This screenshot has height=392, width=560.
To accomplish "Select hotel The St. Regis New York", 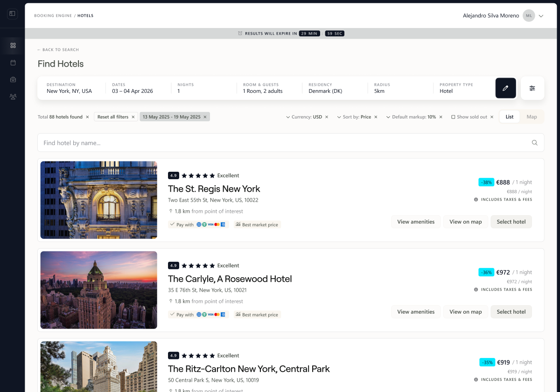I will (x=511, y=222).
